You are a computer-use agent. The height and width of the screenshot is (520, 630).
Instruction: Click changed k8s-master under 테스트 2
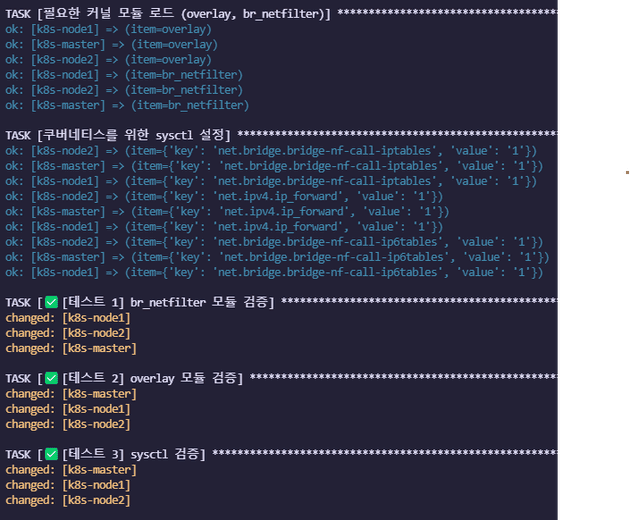[x=71, y=394]
